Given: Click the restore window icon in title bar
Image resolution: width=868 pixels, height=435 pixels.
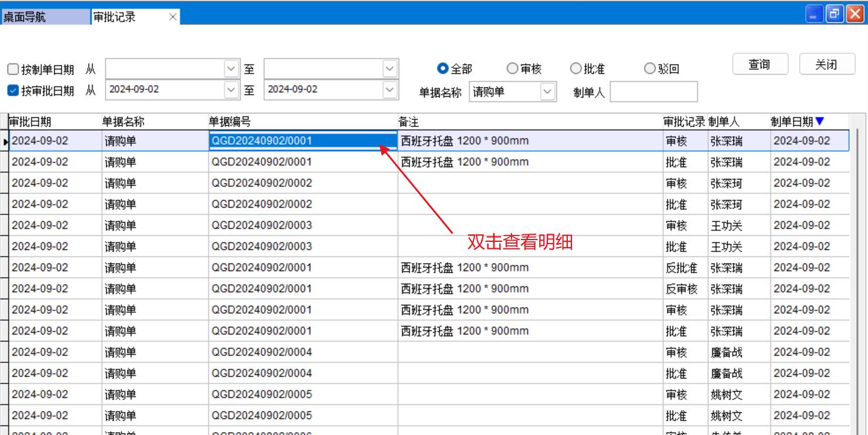Looking at the screenshot, I should [x=834, y=14].
